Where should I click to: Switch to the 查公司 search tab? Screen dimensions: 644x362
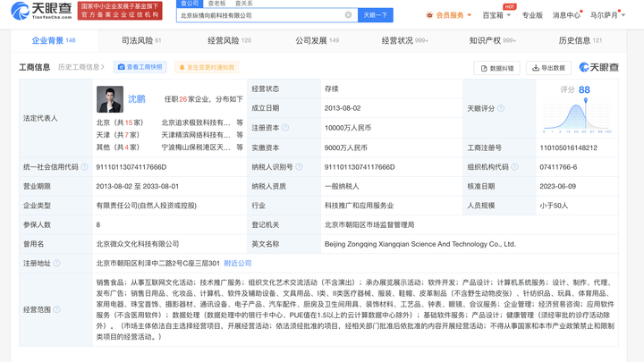click(x=190, y=4)
